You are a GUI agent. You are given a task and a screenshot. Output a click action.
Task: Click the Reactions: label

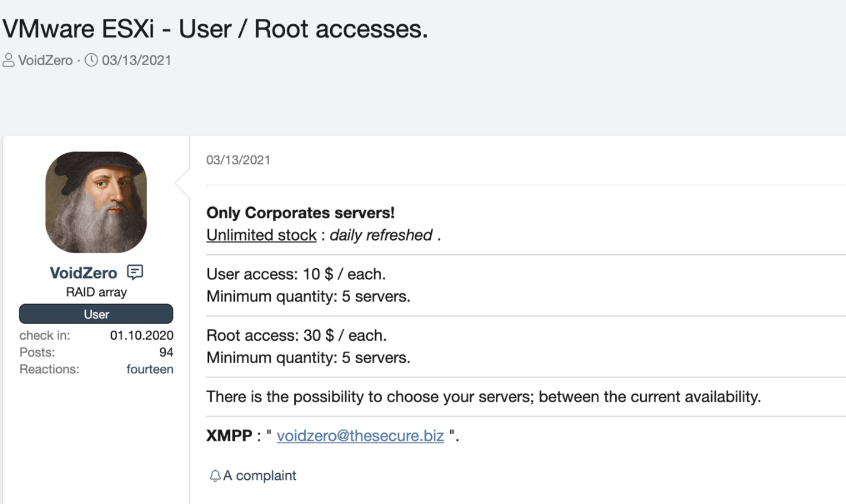(x=49, y=369)
